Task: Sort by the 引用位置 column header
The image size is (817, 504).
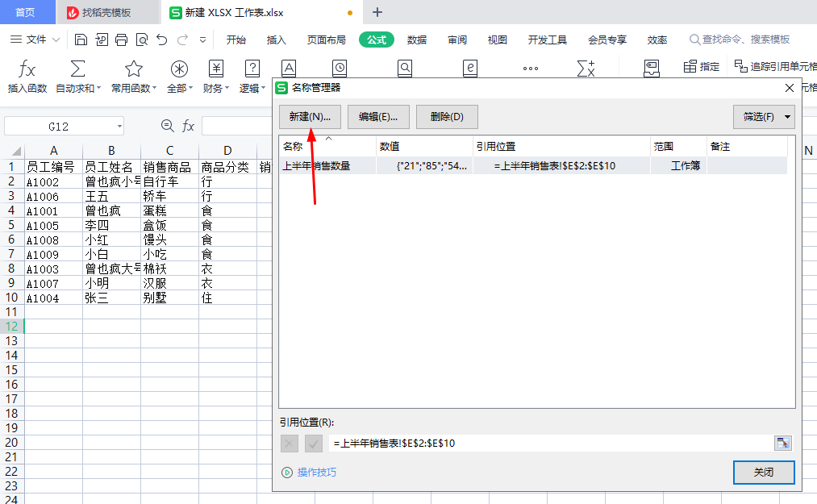Action: pos(561,147)
